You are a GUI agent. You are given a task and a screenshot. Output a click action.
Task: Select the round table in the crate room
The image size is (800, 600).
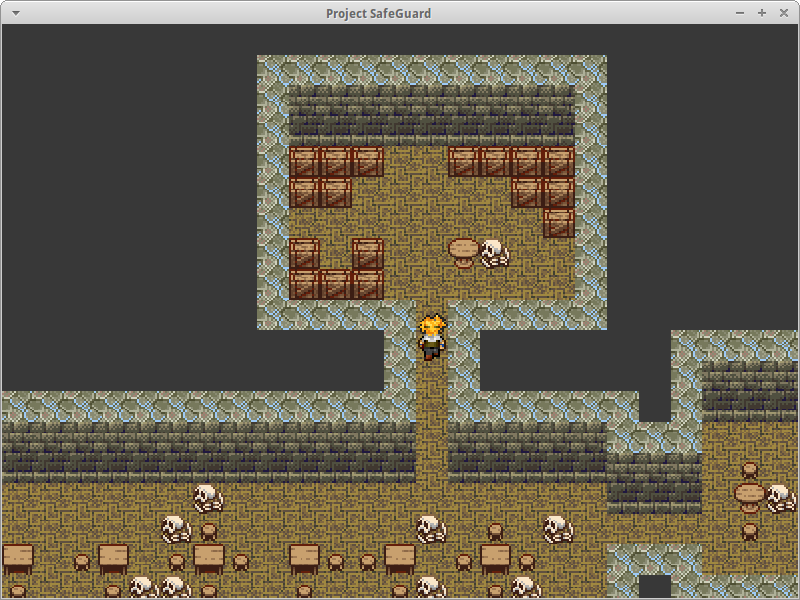coord(464,251)
